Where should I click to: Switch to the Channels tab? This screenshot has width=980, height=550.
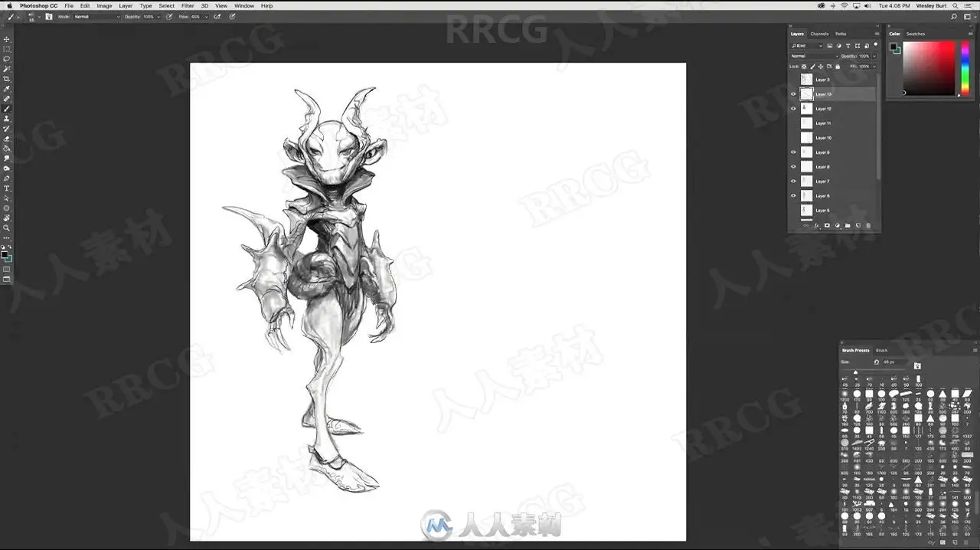tap(819, 34)
